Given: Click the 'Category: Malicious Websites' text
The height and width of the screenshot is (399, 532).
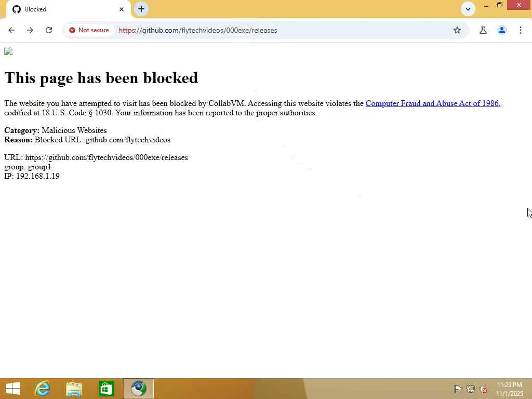Looking at the screenshot, I should point(55,130).
